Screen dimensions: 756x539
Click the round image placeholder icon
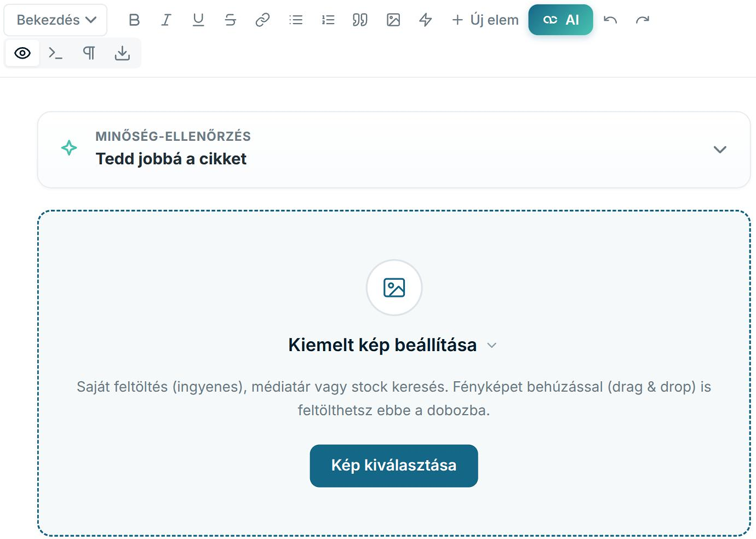[x=394, y=288]
